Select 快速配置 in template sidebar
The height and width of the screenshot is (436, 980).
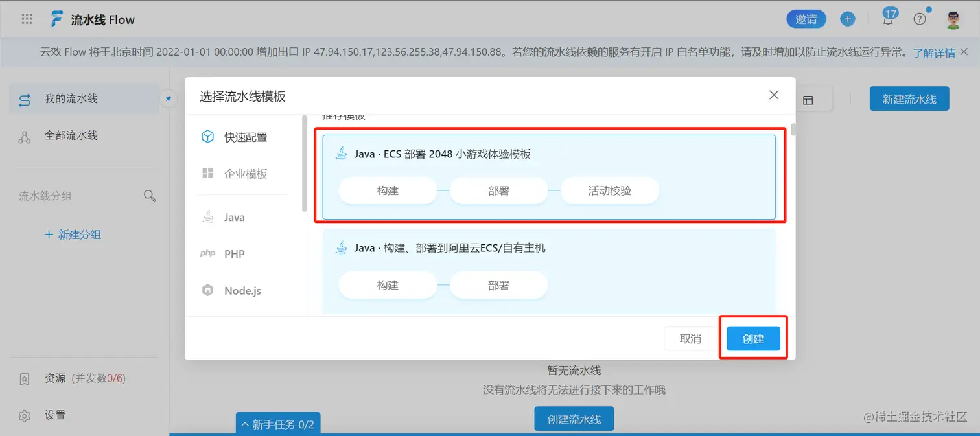(x=246, y=137)
